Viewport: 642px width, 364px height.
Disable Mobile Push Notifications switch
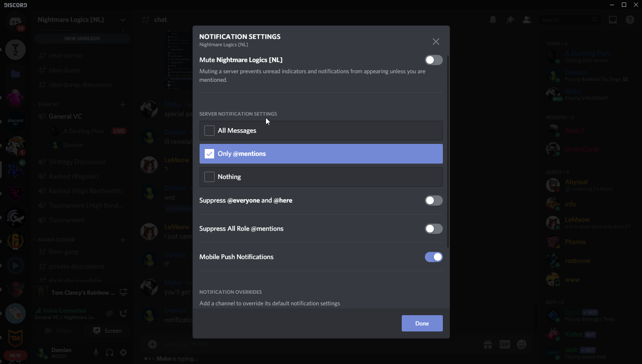tap(433, 257)
